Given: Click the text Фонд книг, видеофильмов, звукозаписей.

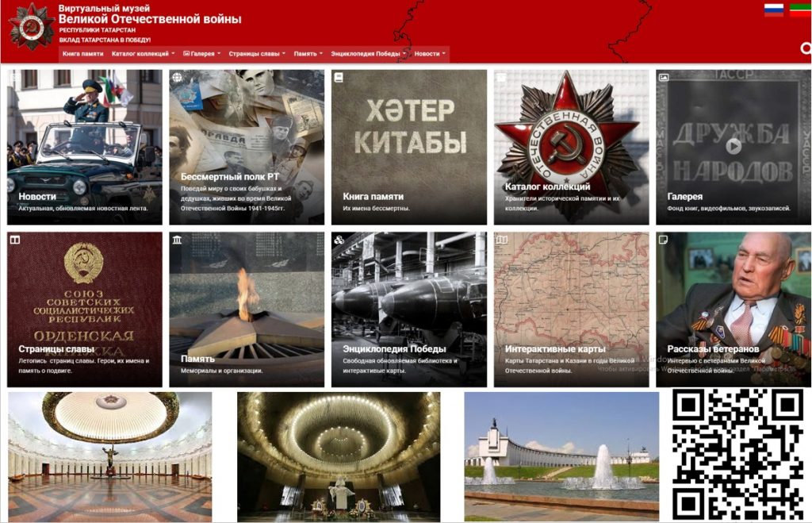Looking at the screenshot, I should tap(729, 209).
